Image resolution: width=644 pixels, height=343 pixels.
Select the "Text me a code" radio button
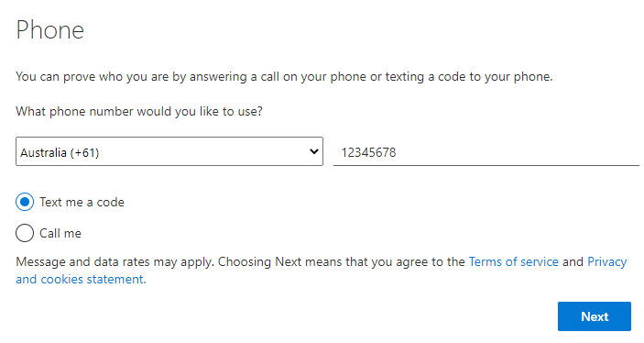(x=25, y=202)
